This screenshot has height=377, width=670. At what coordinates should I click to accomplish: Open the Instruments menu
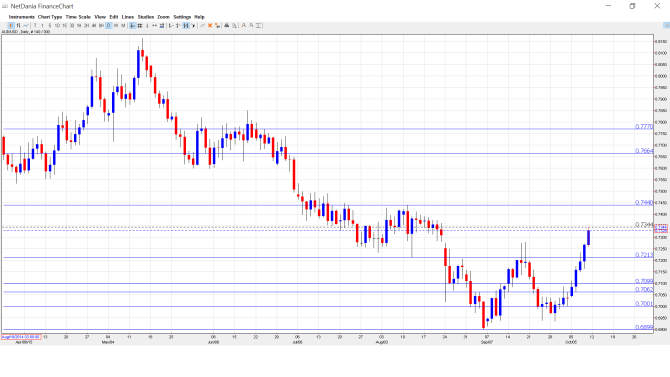pyautogui.click(x=21, y=17)
